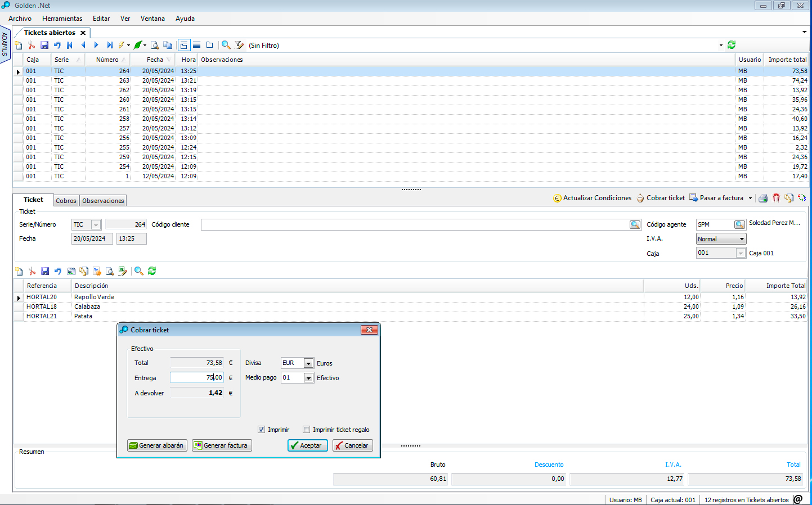
Task: Click the red gift icon in the ticket toolbar
Action: [x=776, y=198]
